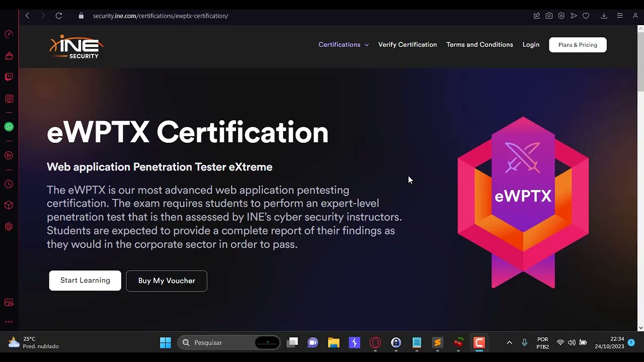
Task: Open the Windows Start menu
Action: (x=166, y=342)
